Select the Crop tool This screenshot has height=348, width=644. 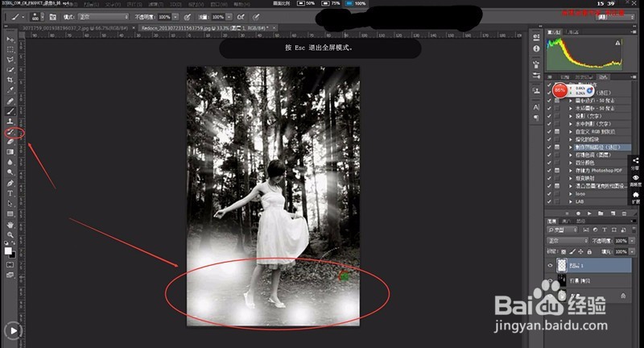[x=10, y=80]
